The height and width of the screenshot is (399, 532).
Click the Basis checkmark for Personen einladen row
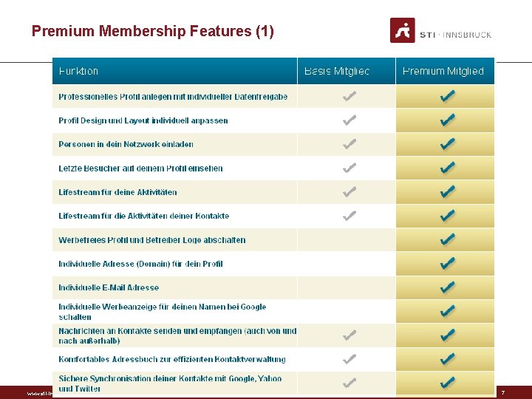[349, 144]
